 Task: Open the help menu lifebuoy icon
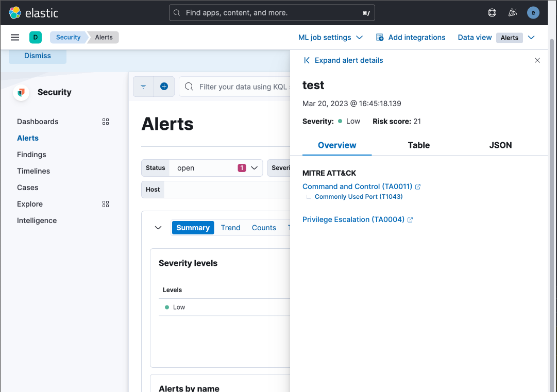point(492,13)
